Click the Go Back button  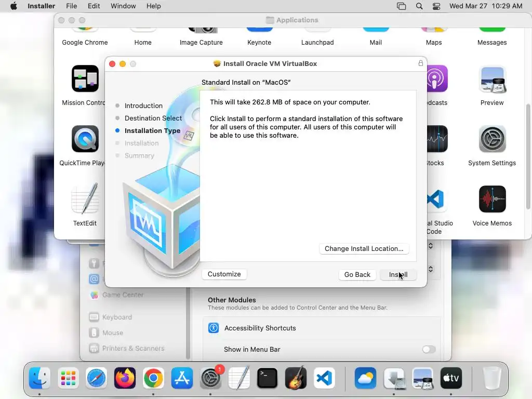pos(357,274)
